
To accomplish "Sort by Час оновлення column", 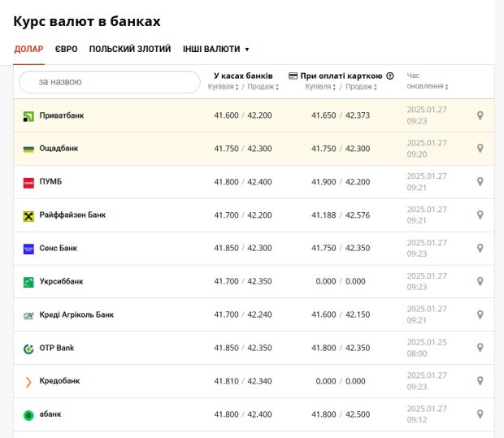I will pyautogui.click(x=427, y=81).
